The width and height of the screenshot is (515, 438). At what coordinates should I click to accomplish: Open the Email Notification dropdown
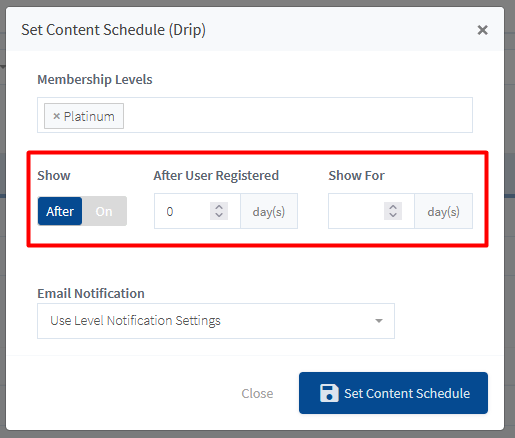tap(216, 321)
